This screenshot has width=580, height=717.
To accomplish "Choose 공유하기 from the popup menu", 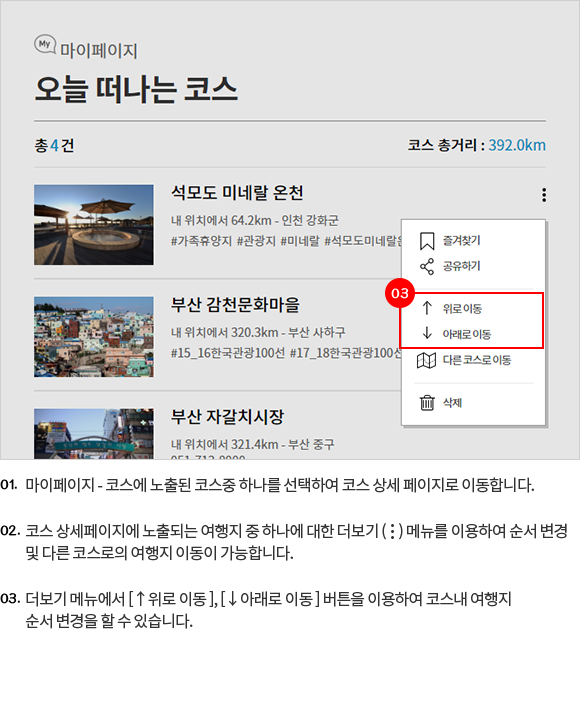I will (x=462, y=266).
